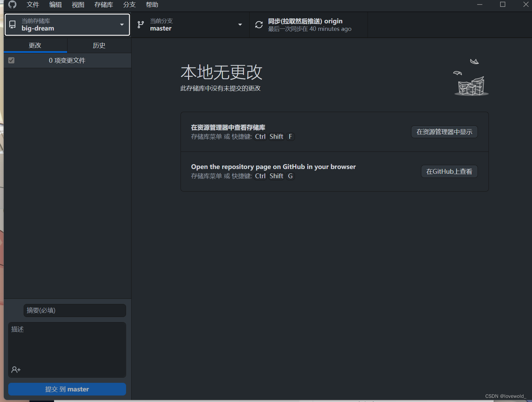Screen dimensions: 532x402
Task: Switch to the 更改 tab
Action: click(x=35, y=45)
